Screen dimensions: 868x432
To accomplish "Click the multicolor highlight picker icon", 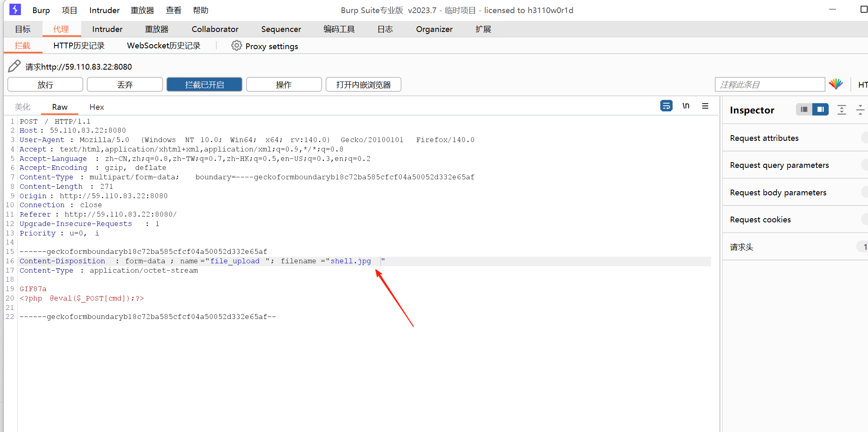I will point(836,84).
